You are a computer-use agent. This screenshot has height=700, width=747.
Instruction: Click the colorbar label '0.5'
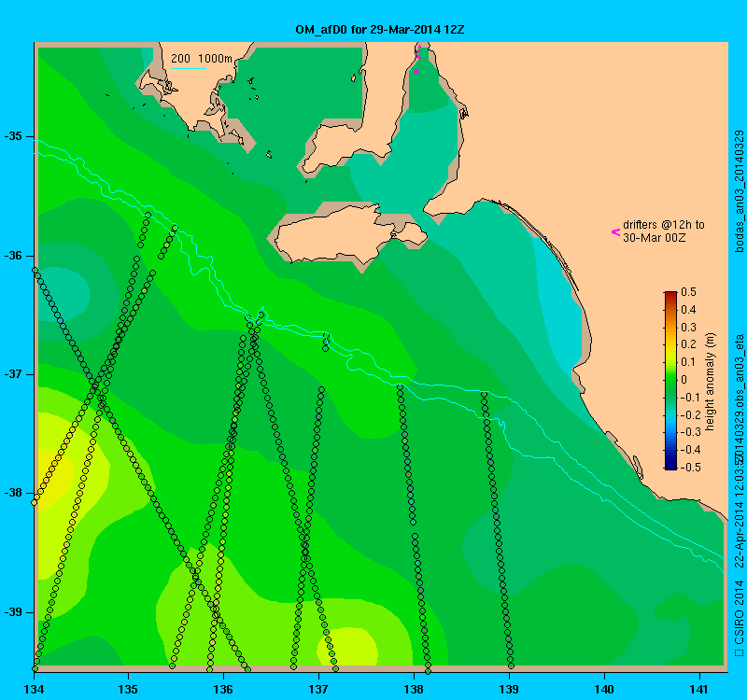688,292
